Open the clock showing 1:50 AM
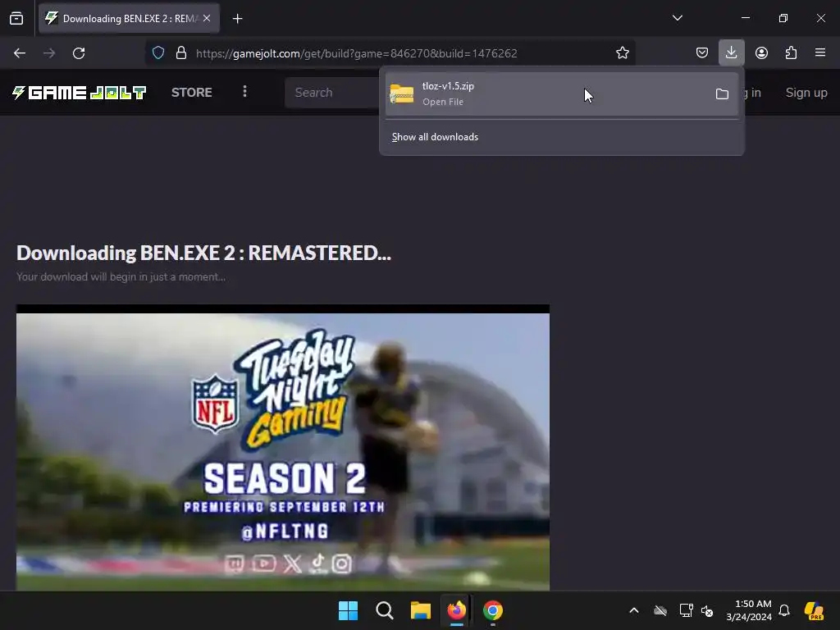The height and width of the screenshot is (630, 840). pos(749,610)
